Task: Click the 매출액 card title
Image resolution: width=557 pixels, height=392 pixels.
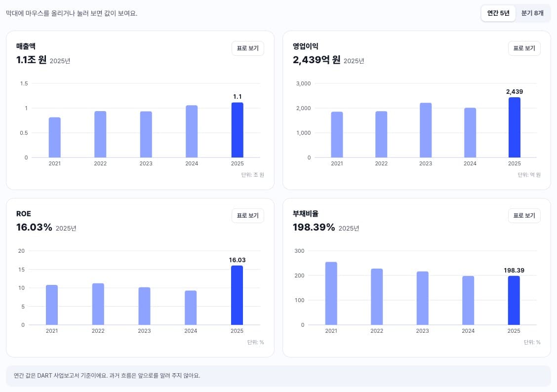Action: point(26,46)
